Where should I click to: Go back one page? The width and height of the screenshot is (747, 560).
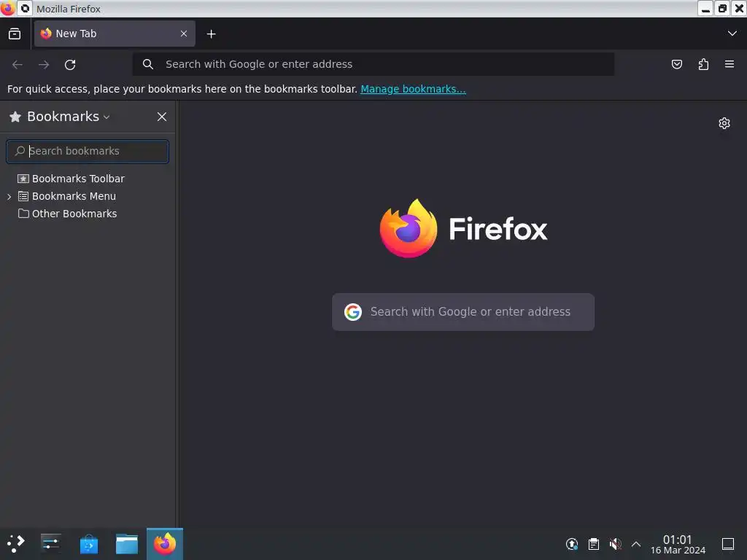[x=18, y=64]
